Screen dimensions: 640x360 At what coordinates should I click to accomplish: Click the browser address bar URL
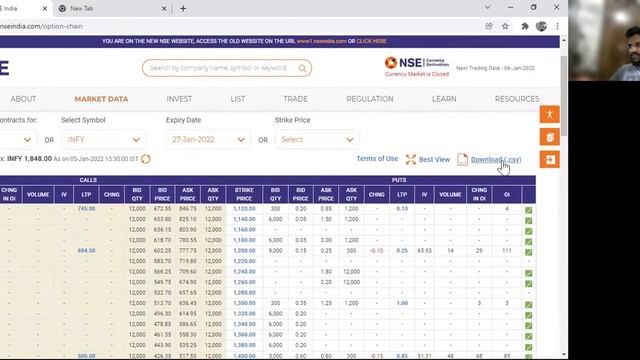coord(41,26)
